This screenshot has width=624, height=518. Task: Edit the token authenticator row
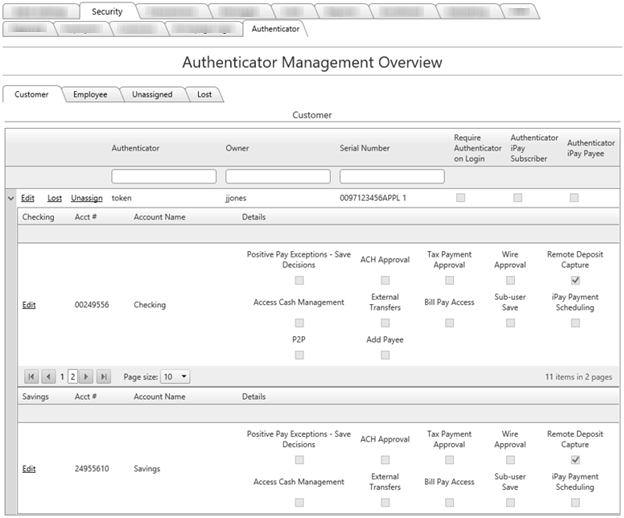(x=27, y=198)
